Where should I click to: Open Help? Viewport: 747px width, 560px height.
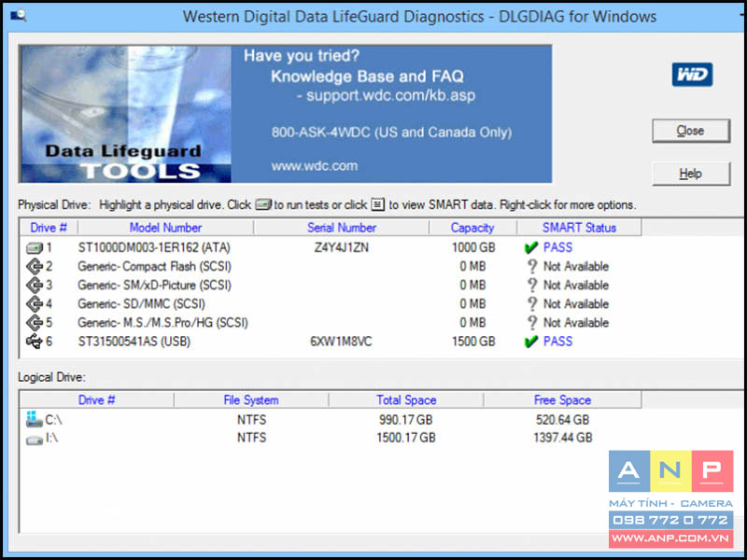coord(691,174)
